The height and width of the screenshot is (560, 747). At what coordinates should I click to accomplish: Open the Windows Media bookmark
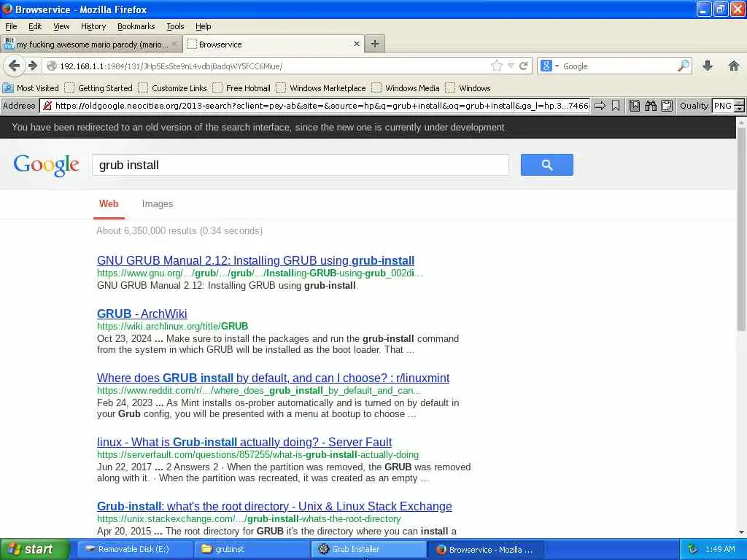pos(406,88)
